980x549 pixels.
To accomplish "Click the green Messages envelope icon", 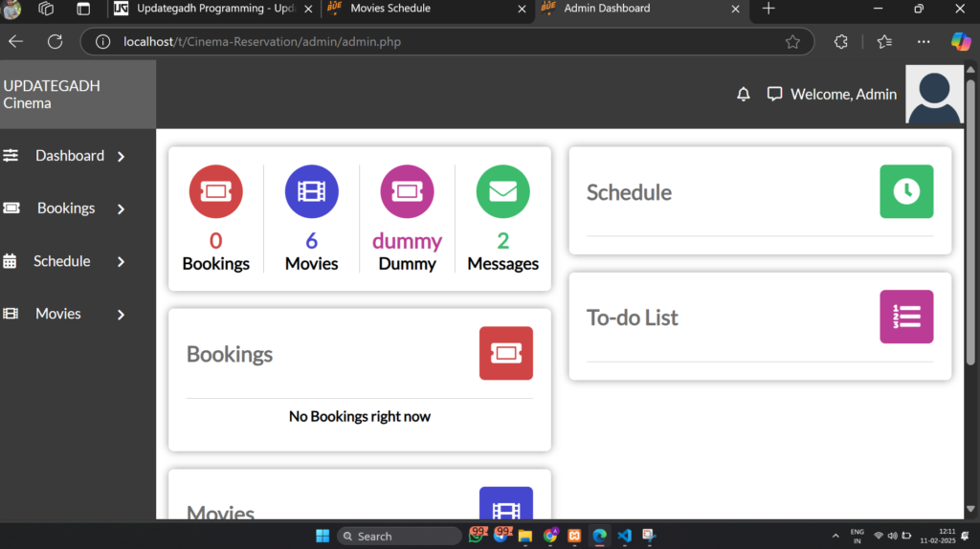I will point(502,191).
